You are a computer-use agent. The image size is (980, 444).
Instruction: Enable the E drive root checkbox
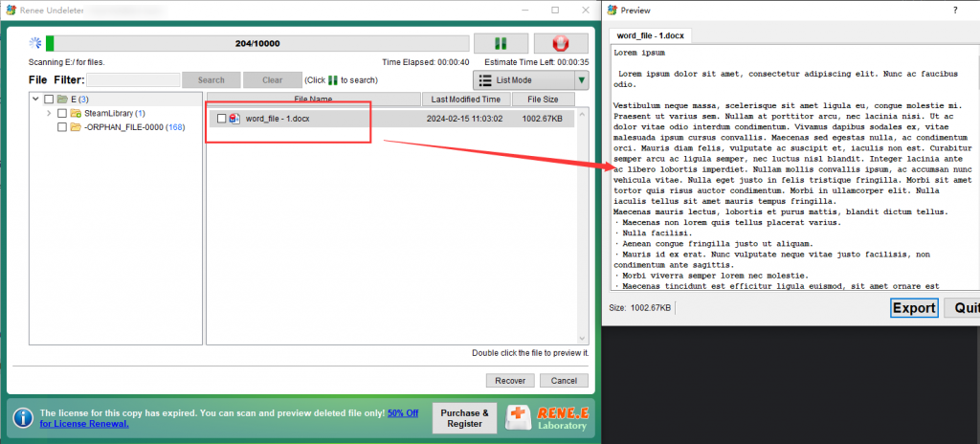point(49,100)
